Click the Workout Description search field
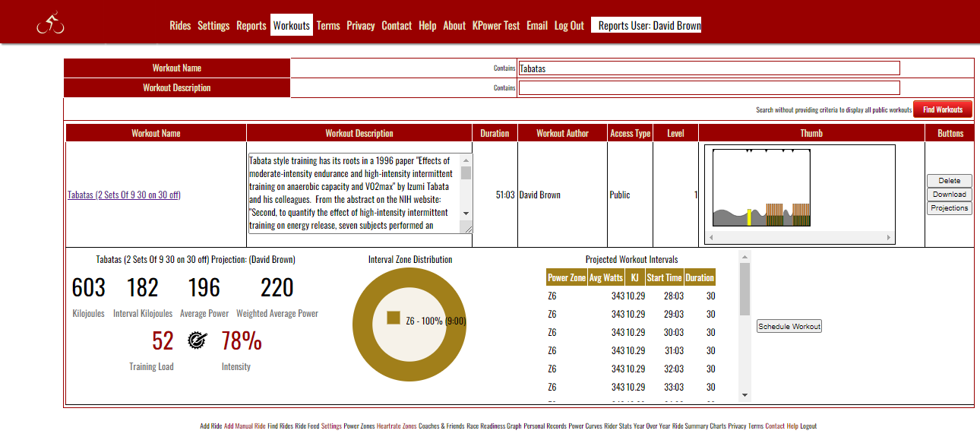The height and width of the screenshot is (440, 980). click(x=708, y=87)
